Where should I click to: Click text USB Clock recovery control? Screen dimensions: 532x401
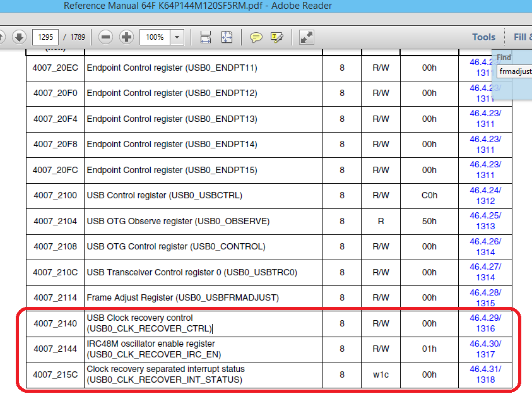(x=140, y=318)
